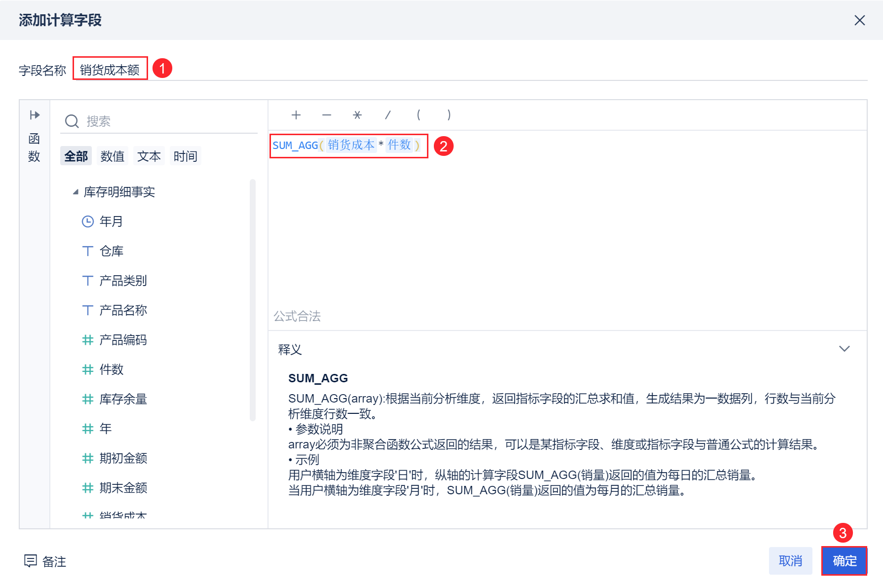Insert the plus operator
The height and width of the screenshot is (588, 883).
point(296,115)
